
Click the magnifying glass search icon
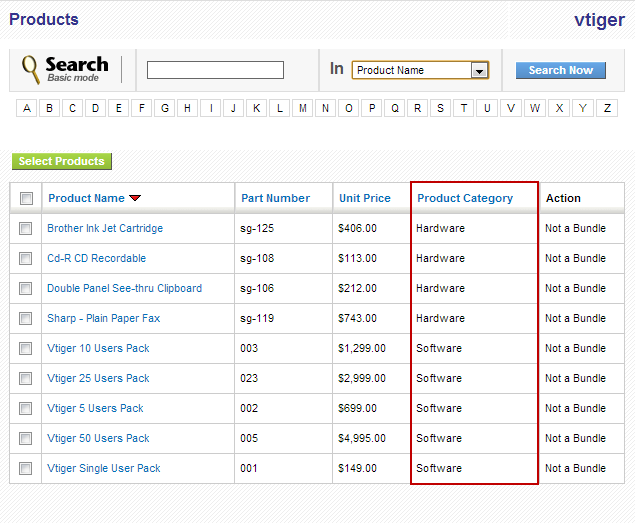point(31,70)
